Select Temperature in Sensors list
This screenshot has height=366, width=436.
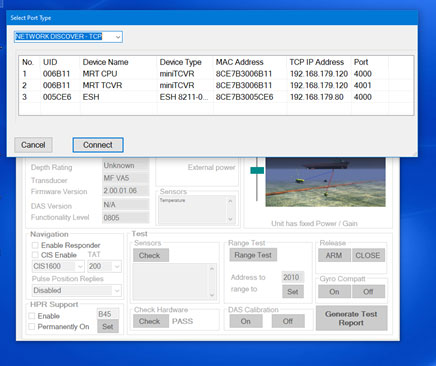click(172, 200)
